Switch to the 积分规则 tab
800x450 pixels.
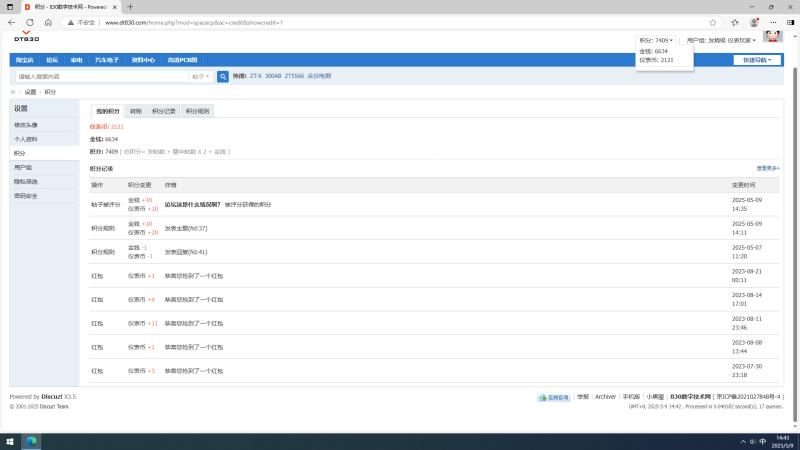click(x=197, y=111)
